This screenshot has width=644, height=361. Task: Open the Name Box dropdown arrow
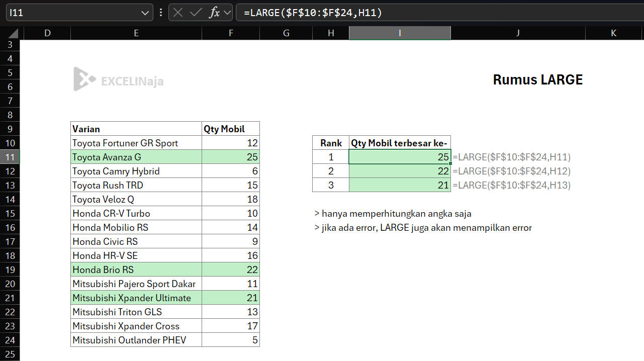145,13
